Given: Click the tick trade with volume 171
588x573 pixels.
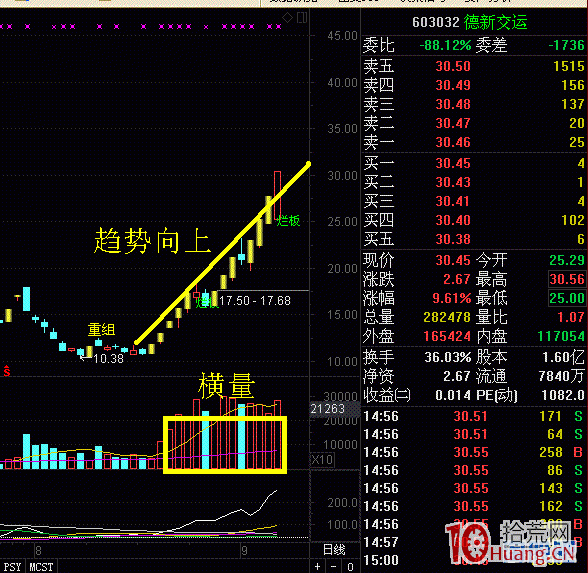Looking at the screenshot, I should click(x=550, y=416).
